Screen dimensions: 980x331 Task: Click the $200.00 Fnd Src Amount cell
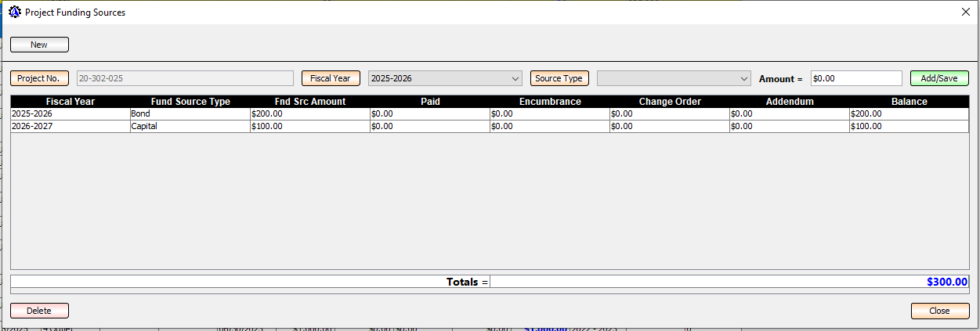point(309,113)
